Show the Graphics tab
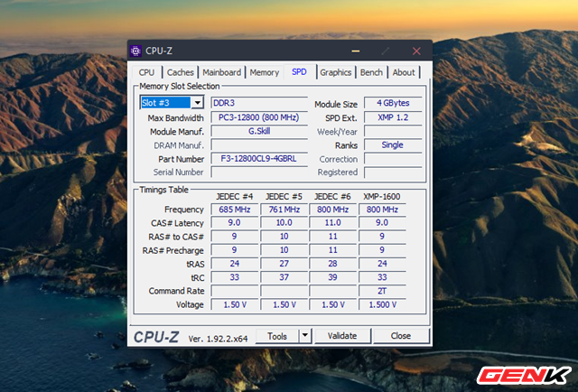This screenshot has width=578, height=392. pyautogui.click(x=336, y=72)
